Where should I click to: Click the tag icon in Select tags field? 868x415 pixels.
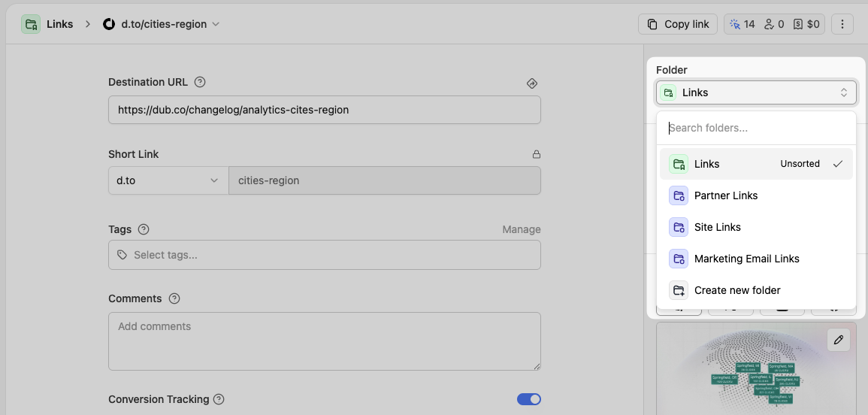(x=122, y=255)
